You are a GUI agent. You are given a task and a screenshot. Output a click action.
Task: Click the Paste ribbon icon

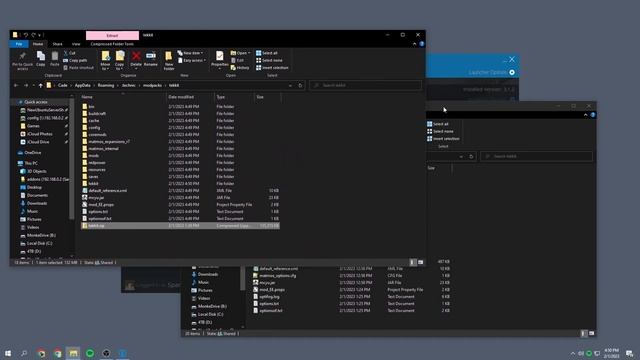coord(54,59)
